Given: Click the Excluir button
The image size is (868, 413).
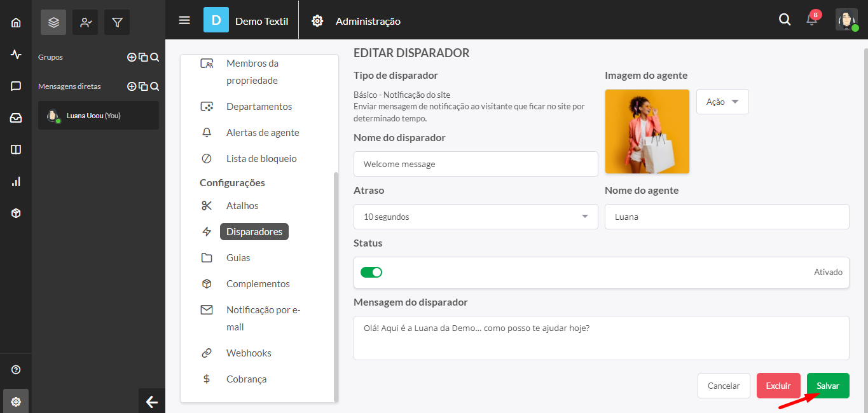Looking at the screenshot, I should click(x=778, y=386).
